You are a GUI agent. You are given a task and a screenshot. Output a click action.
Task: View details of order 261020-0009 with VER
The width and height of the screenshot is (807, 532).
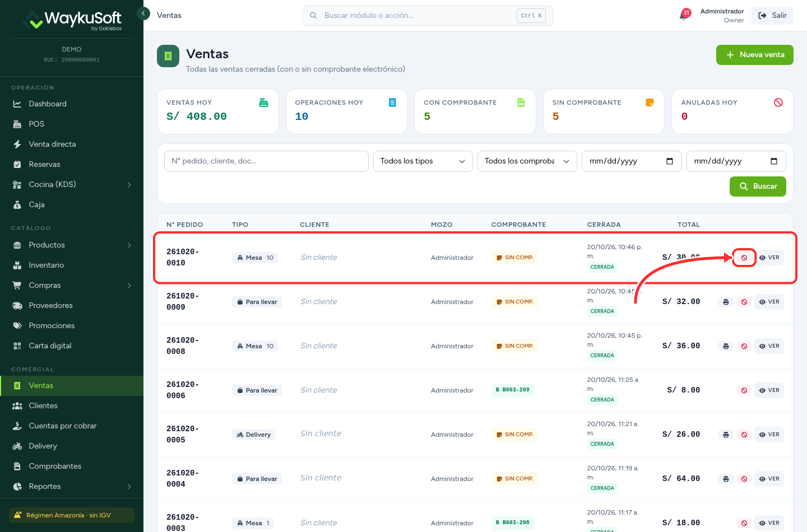point(769,302)
